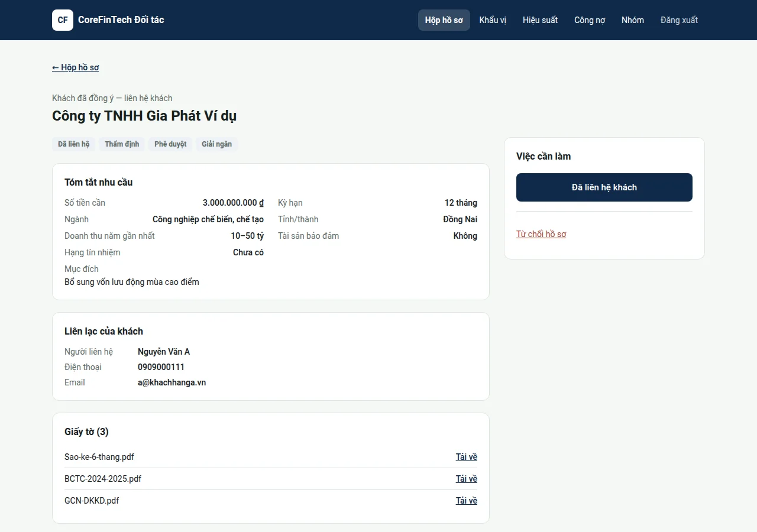Click the email a@khachhanga.vn

(172, 382)
